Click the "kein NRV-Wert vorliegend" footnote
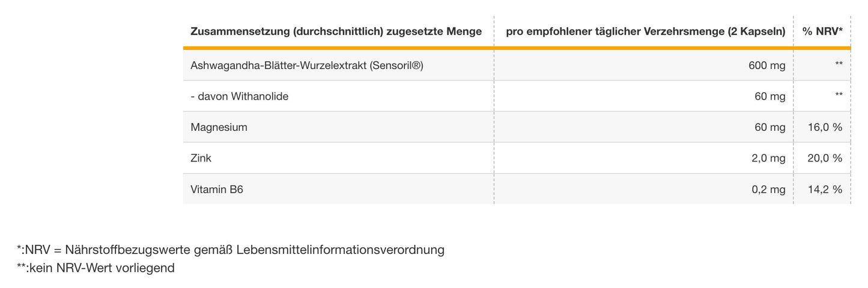The width and height of the screenshot is (868, 288). [x=96, y=268]
